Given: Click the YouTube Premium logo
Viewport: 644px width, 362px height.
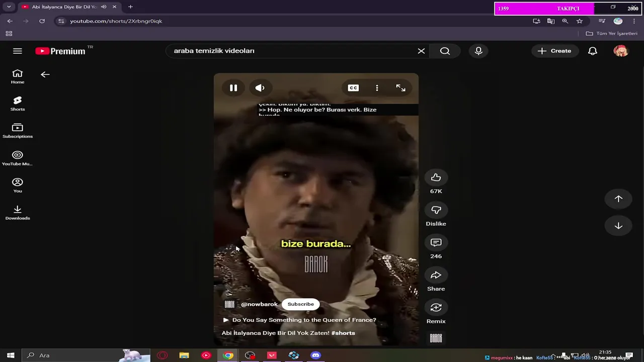Looking at the screenshot, I should tap(60, 51).
